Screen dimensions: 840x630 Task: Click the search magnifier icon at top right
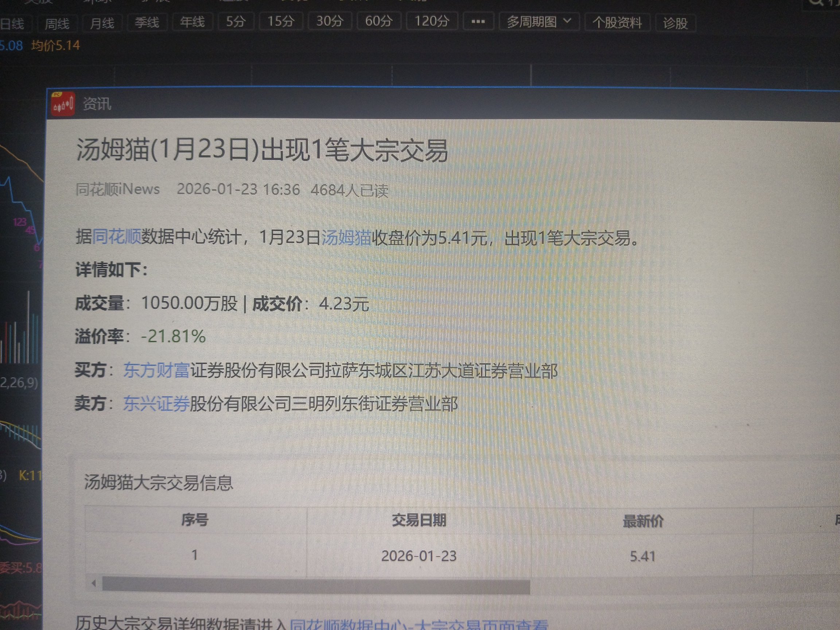pos(816,2)
